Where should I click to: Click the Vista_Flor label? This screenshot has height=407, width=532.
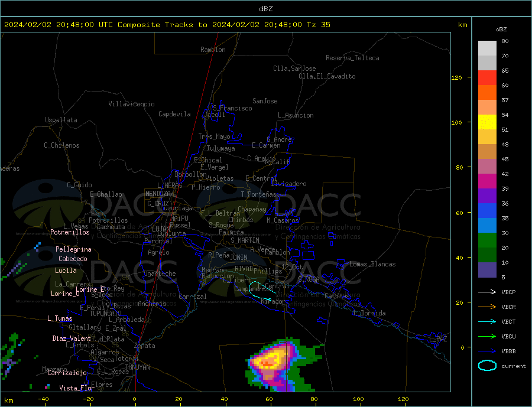tap(77, 388)
